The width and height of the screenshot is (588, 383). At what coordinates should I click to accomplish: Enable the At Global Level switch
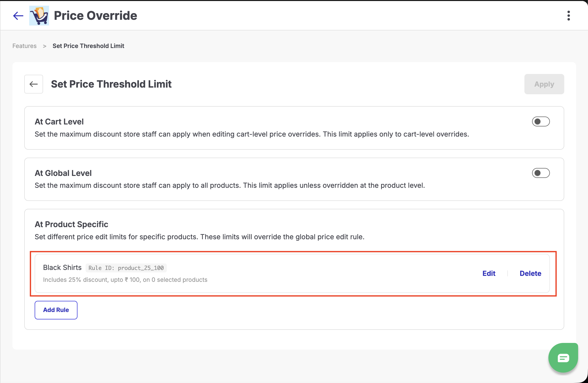coord(541,173)
